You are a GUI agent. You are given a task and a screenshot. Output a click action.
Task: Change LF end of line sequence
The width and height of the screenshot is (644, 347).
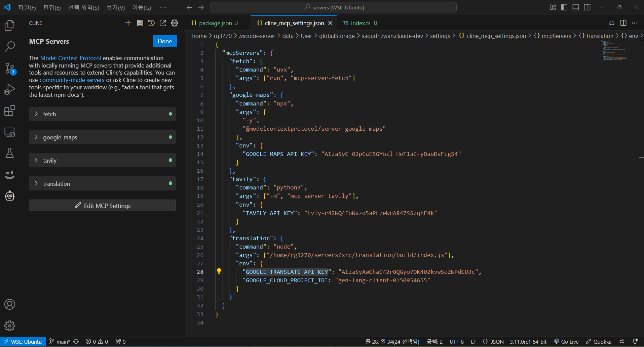coord(473,342)
